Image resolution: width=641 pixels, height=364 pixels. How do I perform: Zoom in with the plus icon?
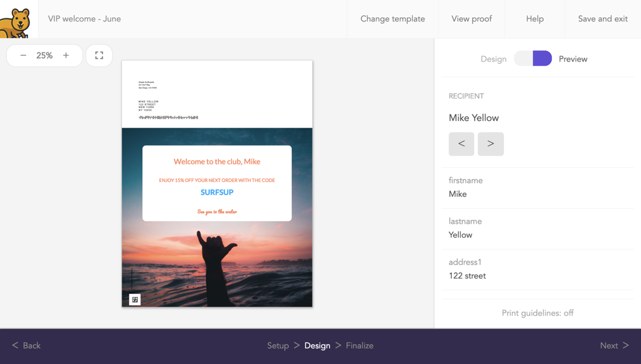66,56
